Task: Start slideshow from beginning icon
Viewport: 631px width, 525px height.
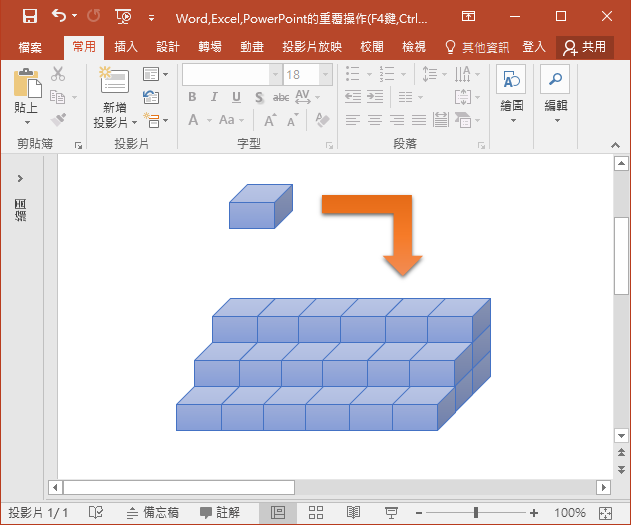Action: [x=123, y=16]
